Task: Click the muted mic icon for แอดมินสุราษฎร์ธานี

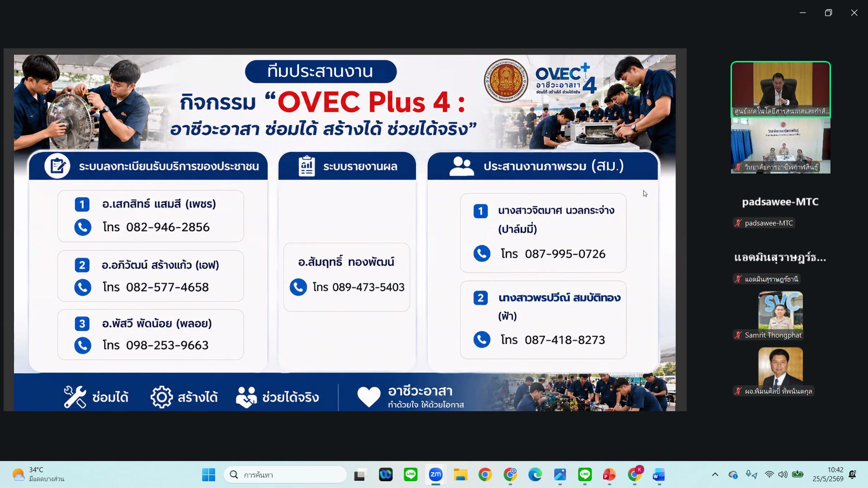Action: [738, 279]
